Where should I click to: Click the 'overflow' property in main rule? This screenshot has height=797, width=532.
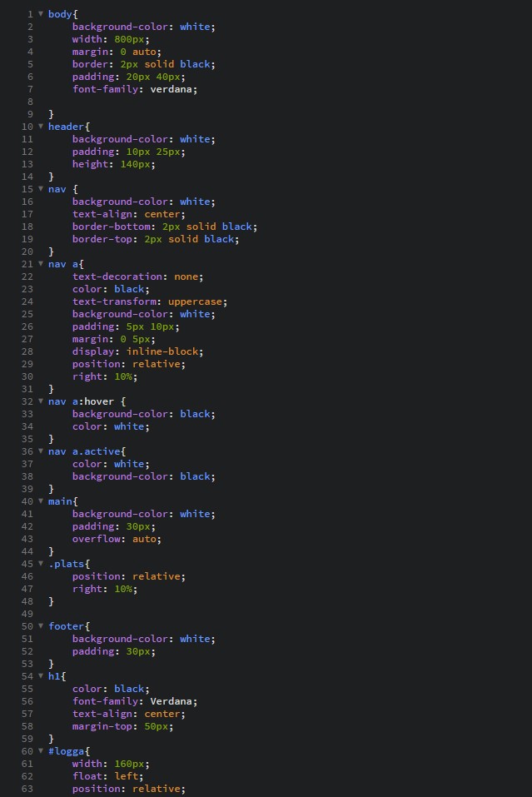(x=96, y=539)
